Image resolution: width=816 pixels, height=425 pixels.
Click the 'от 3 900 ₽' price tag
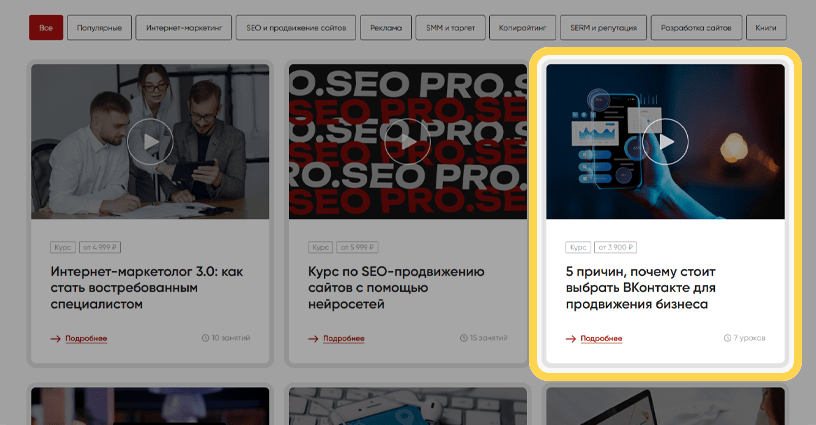(x=616, y=247)
